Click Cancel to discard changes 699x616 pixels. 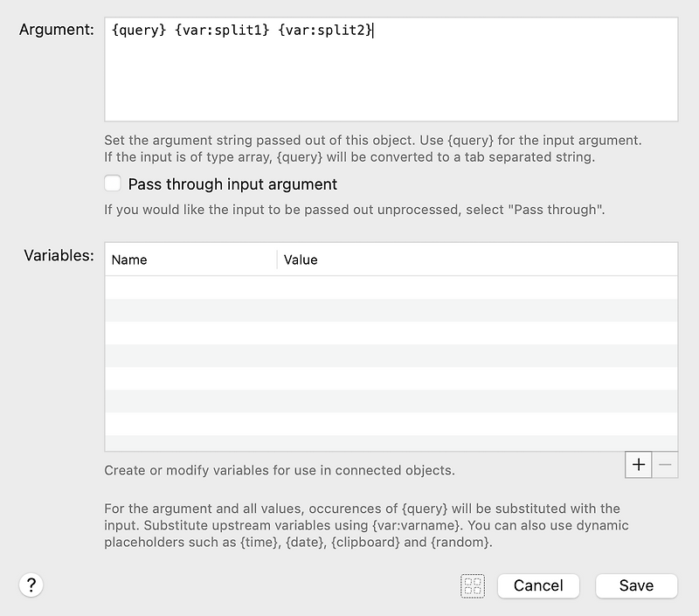click(538, 586)
